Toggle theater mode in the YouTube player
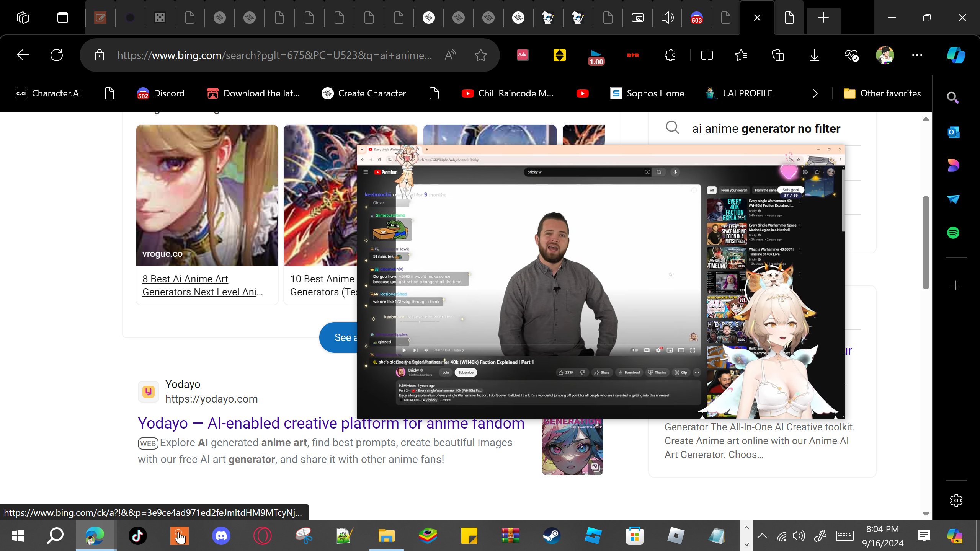 [681, 350]
